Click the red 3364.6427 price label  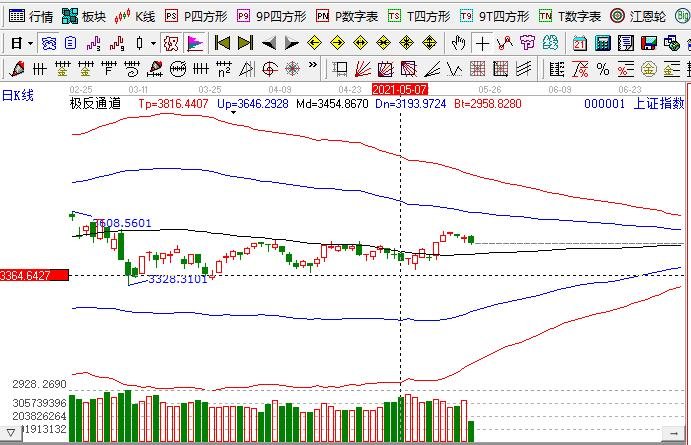(x=34, y=276)
